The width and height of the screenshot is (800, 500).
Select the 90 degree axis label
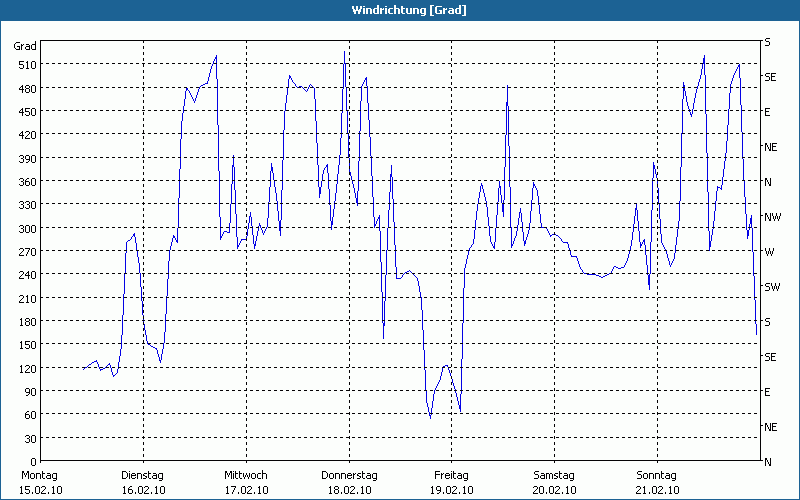pos(31,391)
